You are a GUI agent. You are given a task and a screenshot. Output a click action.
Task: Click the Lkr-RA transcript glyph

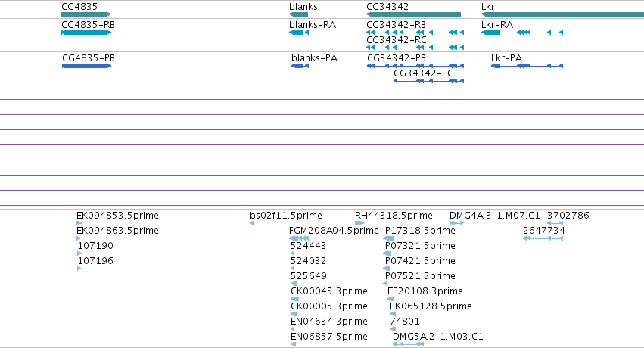563,33
